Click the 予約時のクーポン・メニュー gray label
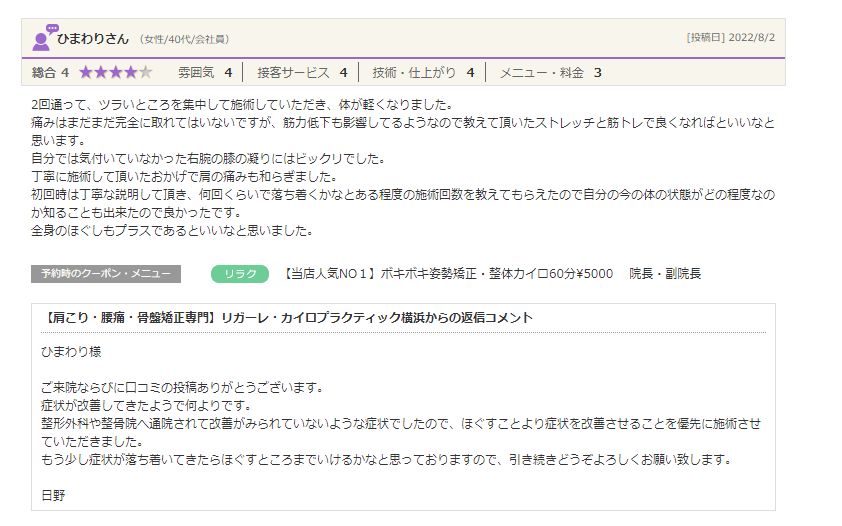842x526 pixels. tap(106, 274)
